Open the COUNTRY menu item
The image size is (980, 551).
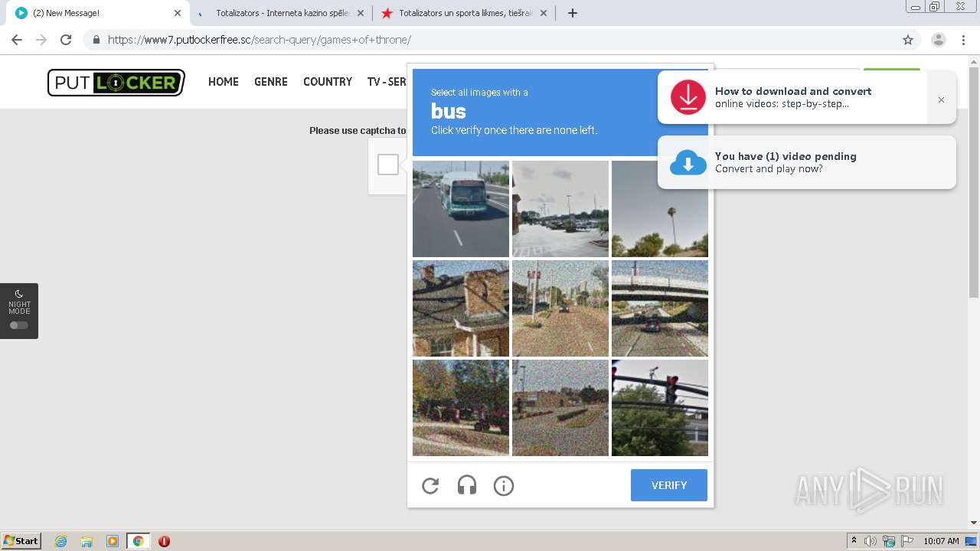(328, 82)
